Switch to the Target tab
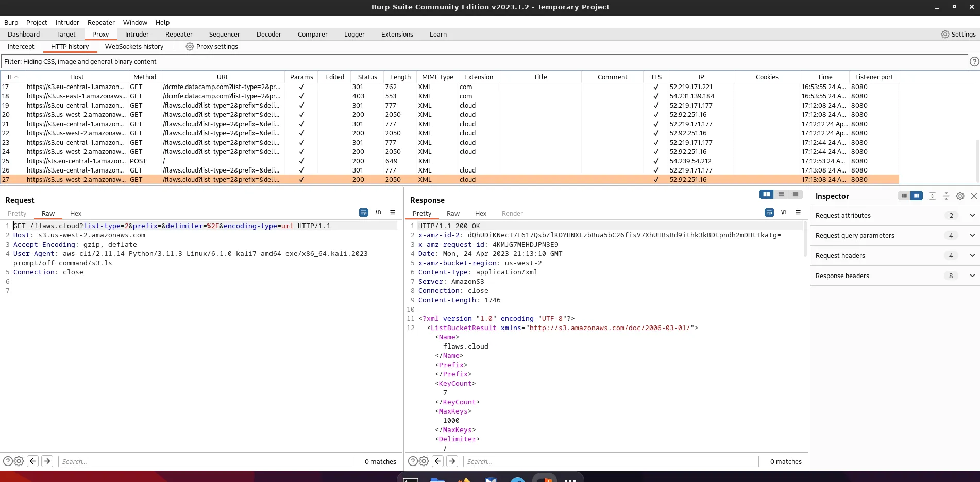980x482 pixels. coord(65,34)
